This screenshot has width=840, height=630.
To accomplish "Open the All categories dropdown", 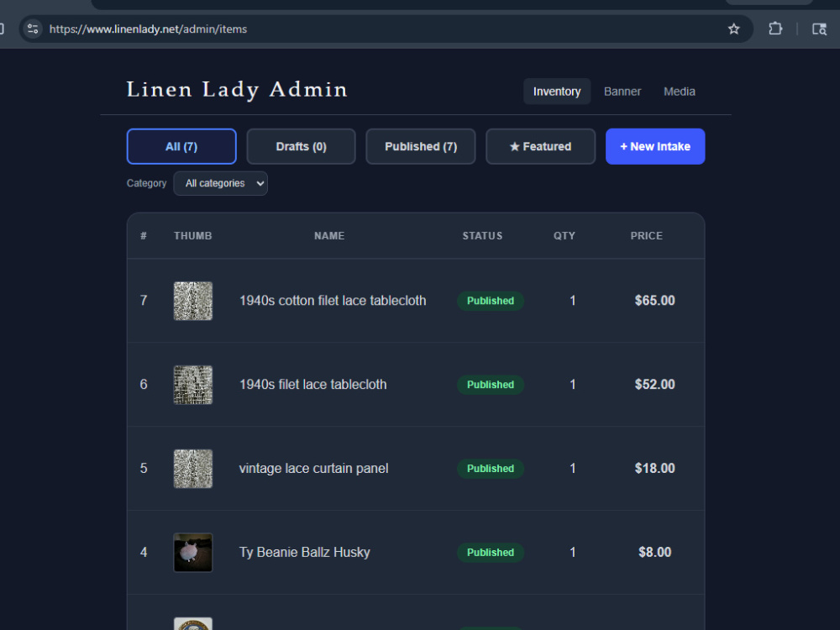I will click(221, 183).
